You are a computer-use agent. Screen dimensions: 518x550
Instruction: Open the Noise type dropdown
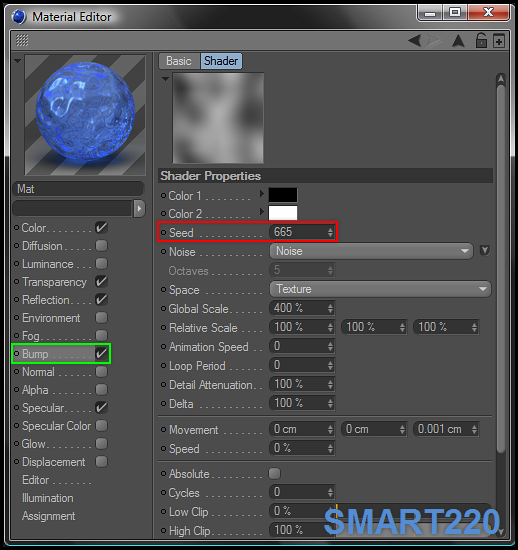pyautogui.click(x=371, y=251)
